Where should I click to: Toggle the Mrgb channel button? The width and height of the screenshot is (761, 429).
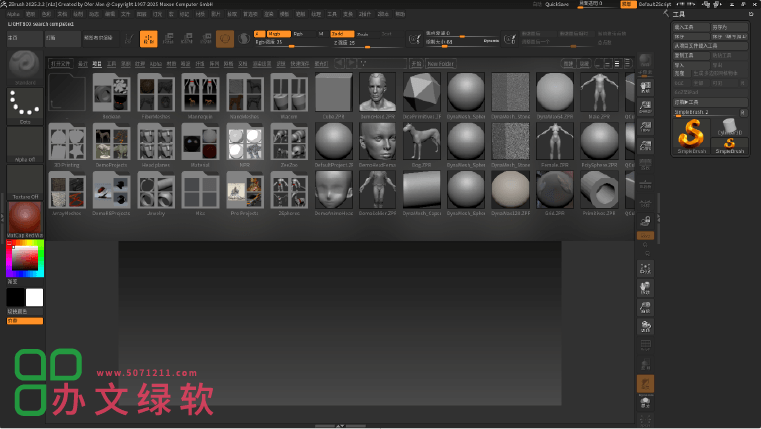[x=279, y=34]
